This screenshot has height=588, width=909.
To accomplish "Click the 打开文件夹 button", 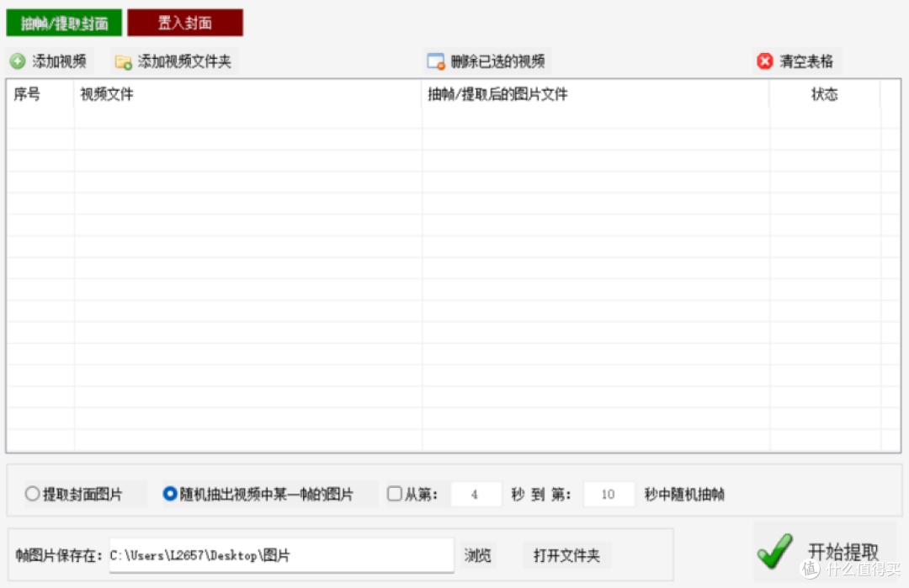I will 566,555.
